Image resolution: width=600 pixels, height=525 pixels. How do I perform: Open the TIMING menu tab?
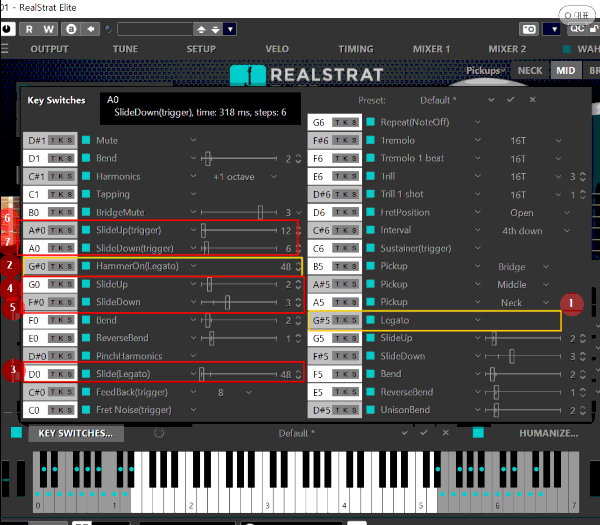(356, 49)
